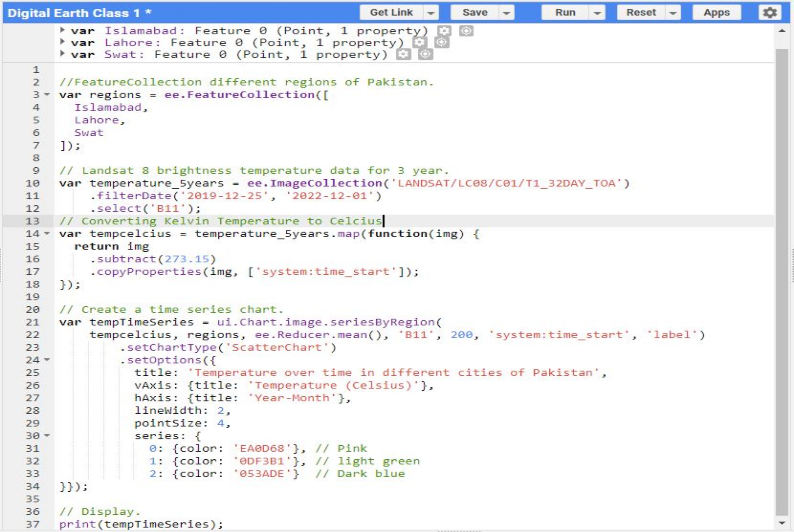Click the pointSize value on line 29
Viewport: 794px width, 532px height.
click(221, 423)
